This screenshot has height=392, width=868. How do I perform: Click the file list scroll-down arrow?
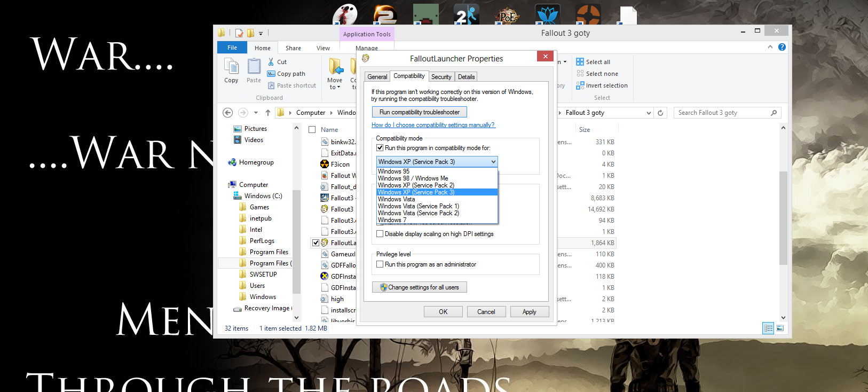pos(783,317)
